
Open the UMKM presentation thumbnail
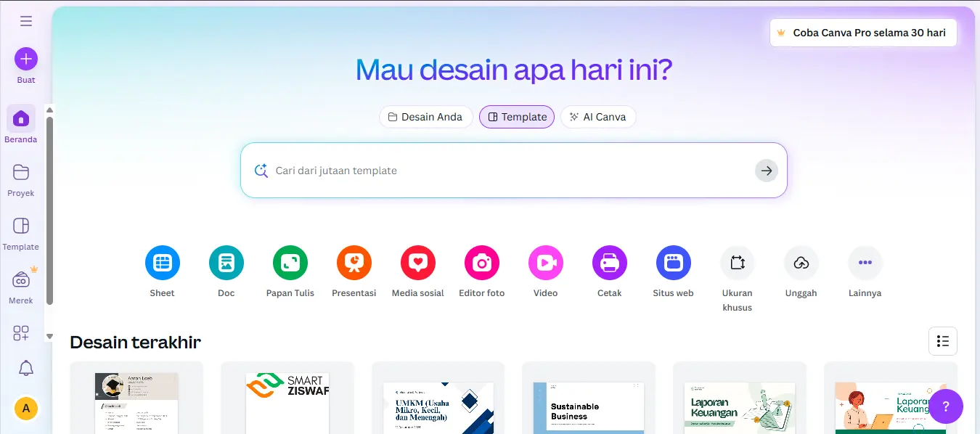click(438, 398)
